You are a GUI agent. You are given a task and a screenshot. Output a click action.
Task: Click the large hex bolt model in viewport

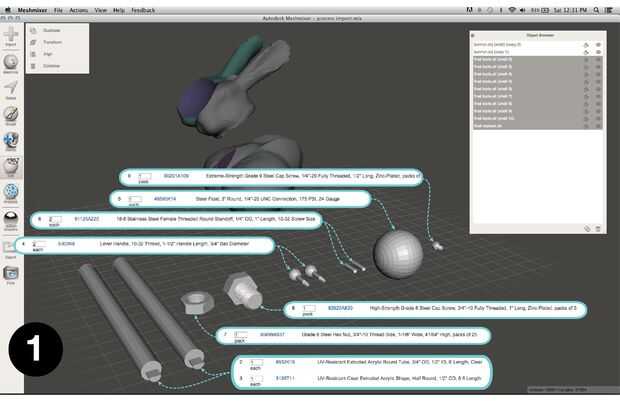pos(243,291)
